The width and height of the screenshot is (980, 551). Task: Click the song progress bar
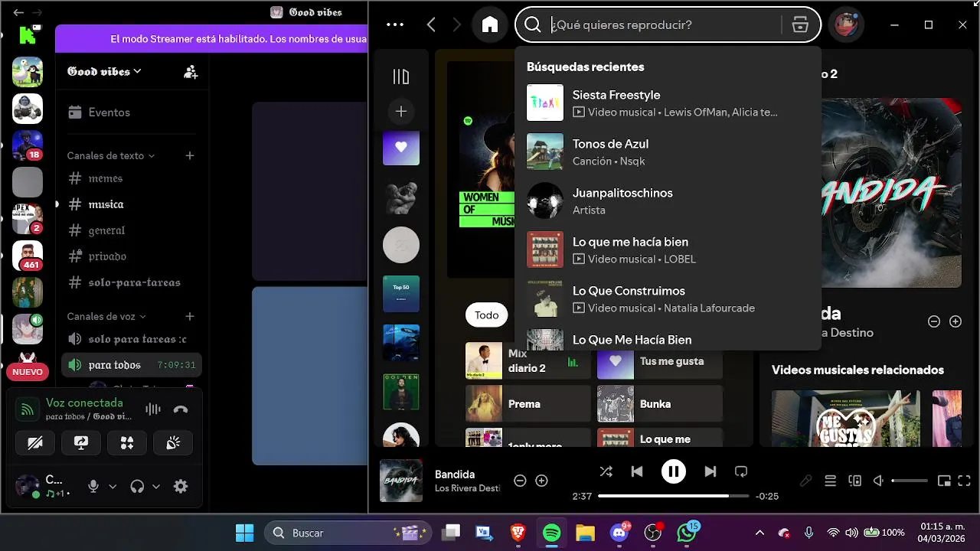[x=674, y=496]
